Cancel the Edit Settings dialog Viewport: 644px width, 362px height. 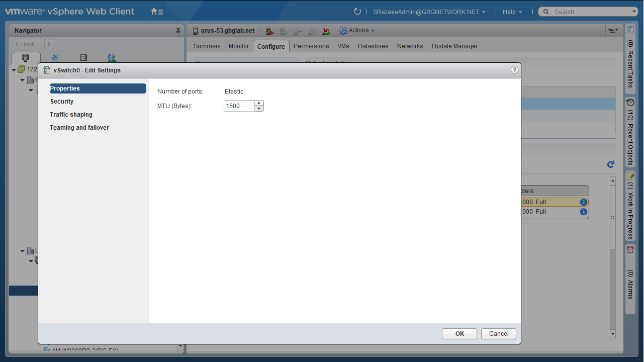[499, 334]
